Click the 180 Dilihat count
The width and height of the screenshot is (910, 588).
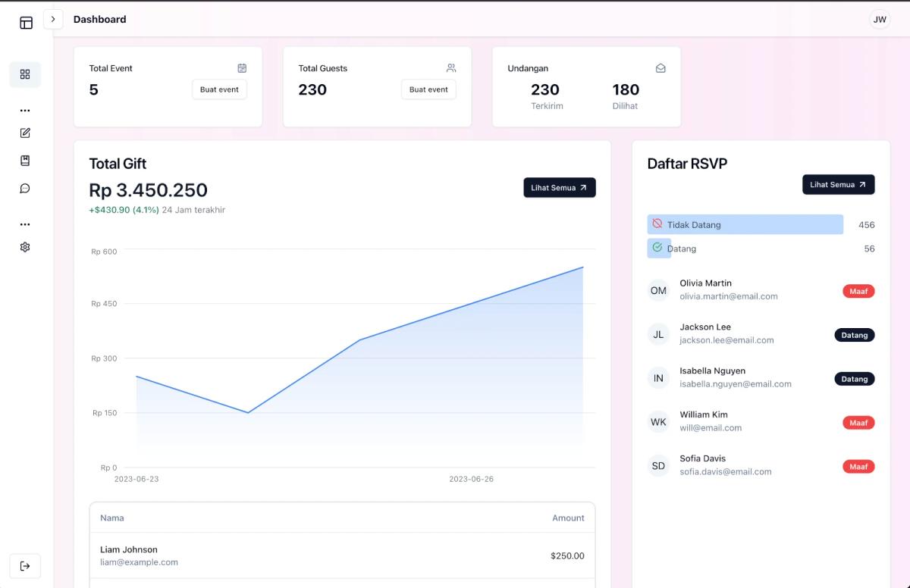click(626, 89)
